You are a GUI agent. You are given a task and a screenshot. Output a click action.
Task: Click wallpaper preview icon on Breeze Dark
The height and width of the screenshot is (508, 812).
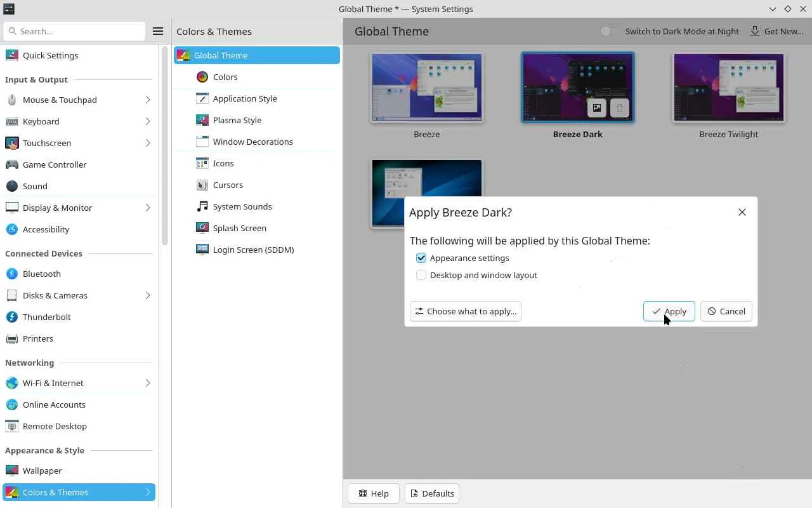(x=597, y=108)
